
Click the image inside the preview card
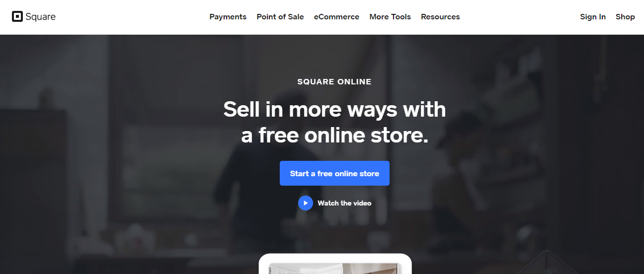[x=335, y=269]
